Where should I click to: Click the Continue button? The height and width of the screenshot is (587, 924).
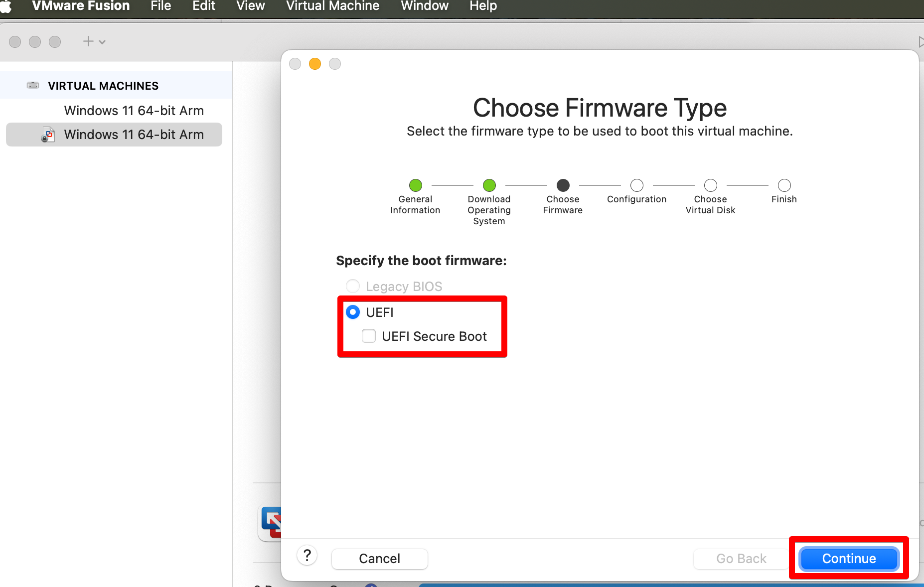coord(849,559)
